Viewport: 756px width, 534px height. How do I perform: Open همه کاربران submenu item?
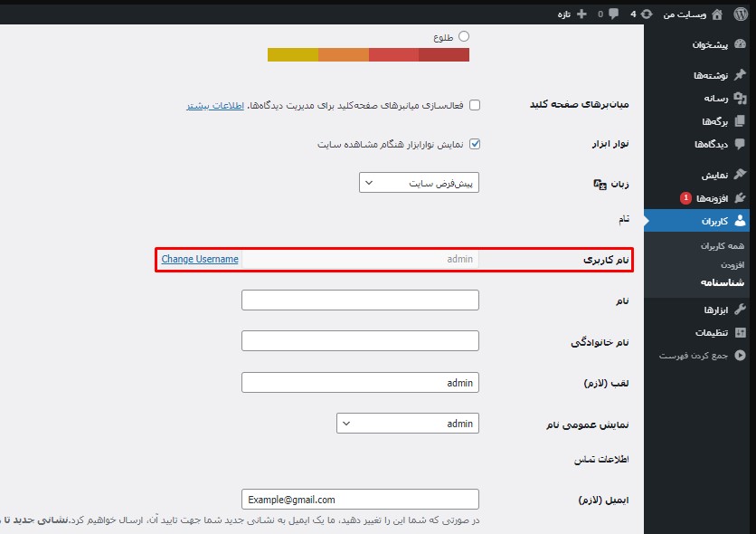point(723,246)
